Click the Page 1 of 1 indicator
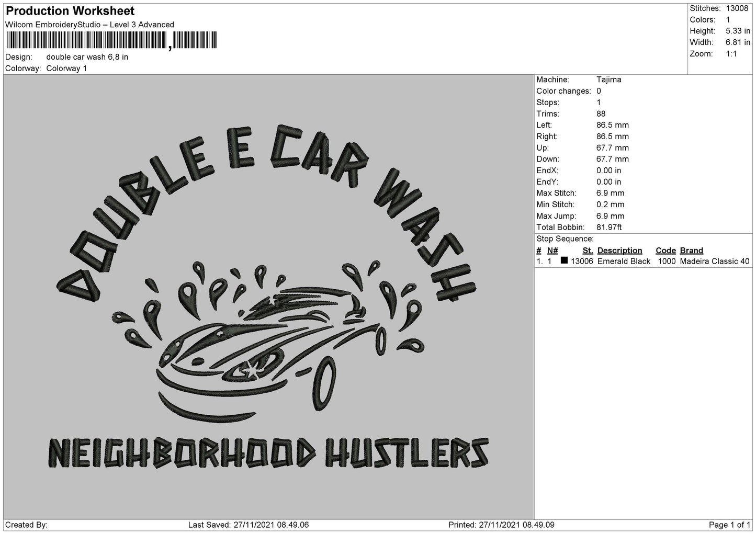 [x=729, y=525]
